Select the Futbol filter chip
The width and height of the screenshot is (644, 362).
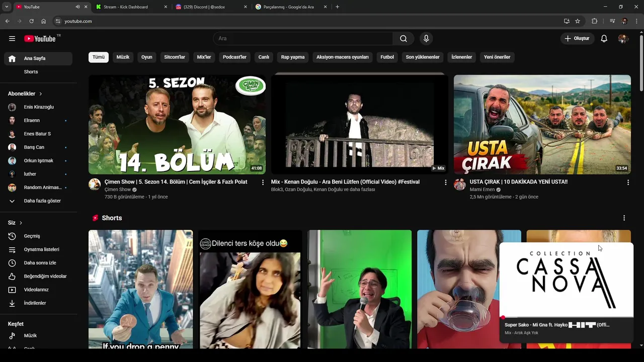click(387, 57)
